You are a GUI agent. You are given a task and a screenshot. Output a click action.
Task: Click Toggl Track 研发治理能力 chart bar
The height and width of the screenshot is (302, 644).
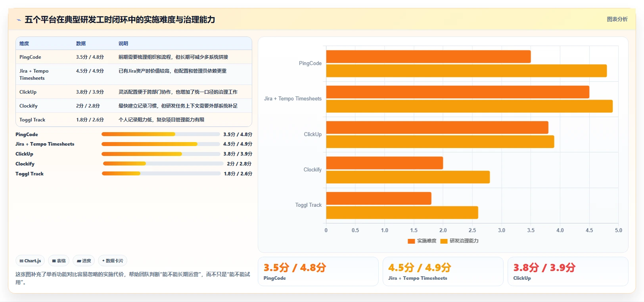click(402, 212)
